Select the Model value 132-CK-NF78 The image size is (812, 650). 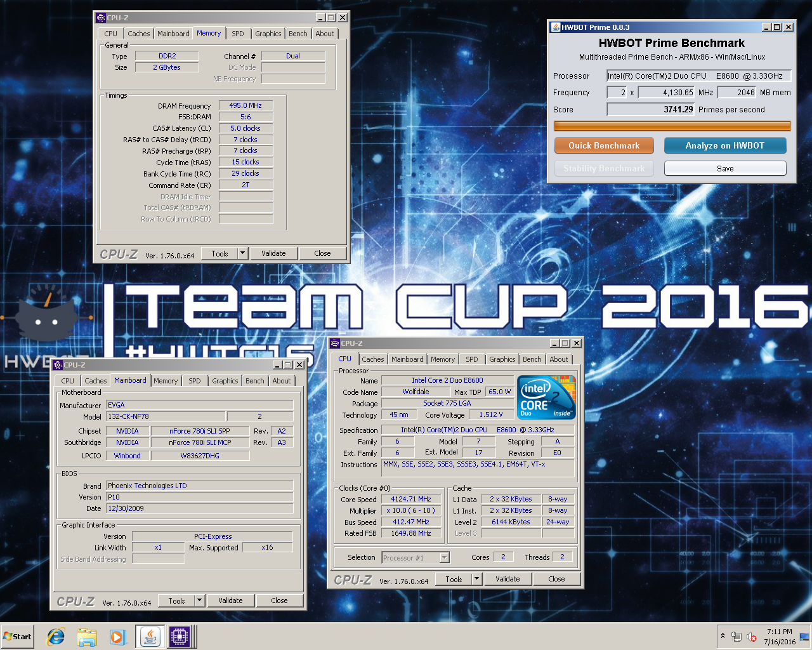(x=166, y=416)
